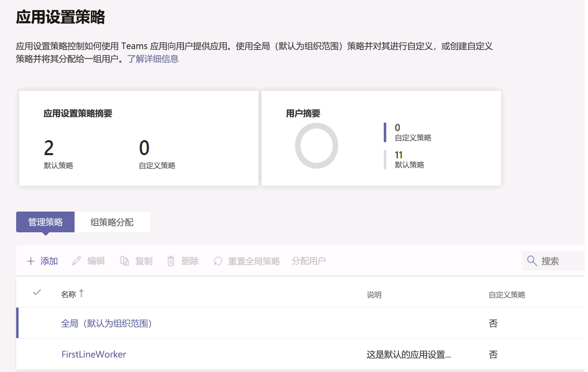Switch to the 管理策略 tab
This screenshot has height=372, width=588.
[45, 222]
